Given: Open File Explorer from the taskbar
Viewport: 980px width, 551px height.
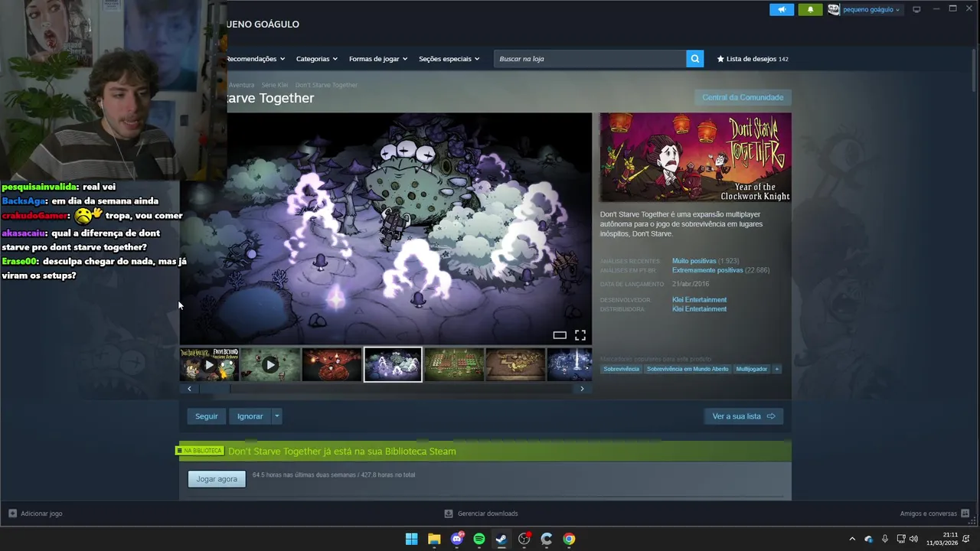Looking at the screenshot, I should tap(434, 539).
